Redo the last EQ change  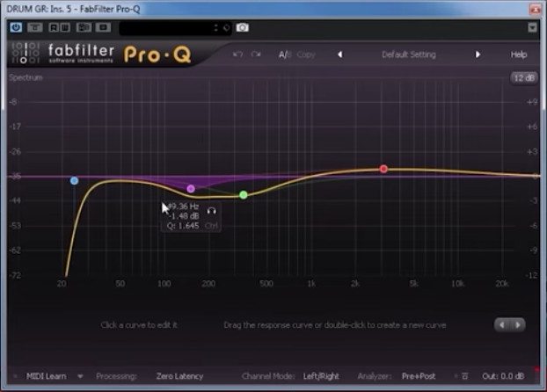[x=256, y=54]
